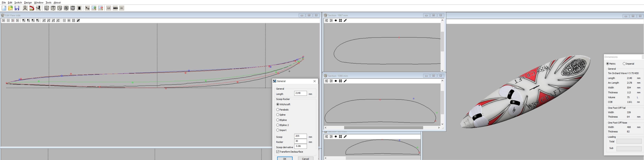Go to next section in Section 1867 window
Viewport: 644px width, 160px height.
[x=331, y=21]
